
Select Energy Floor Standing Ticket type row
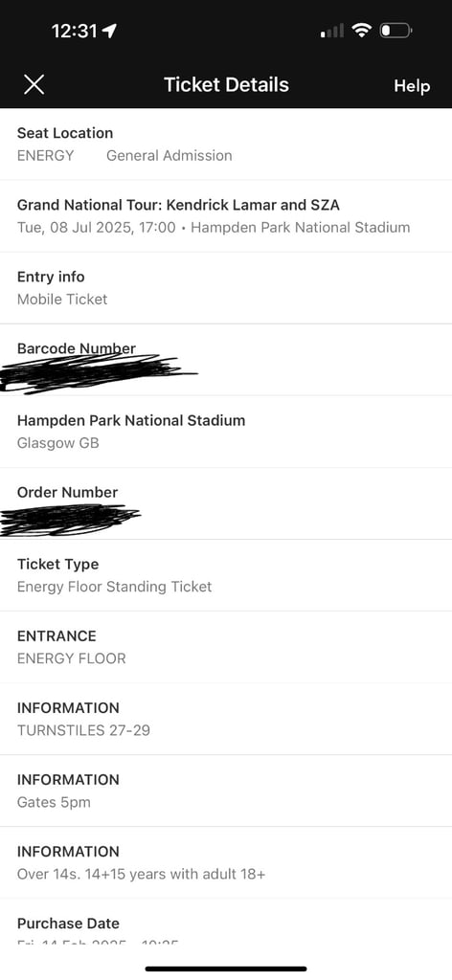(226, 575)
